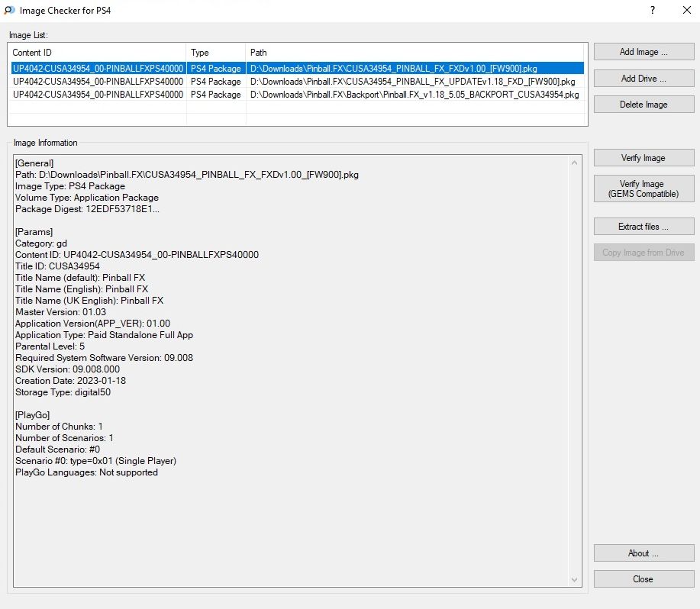The width and height of the screenshot is (700, 609).
Task: Click the Scenario #0 Single Player line
Action: (x=95, y=461)
